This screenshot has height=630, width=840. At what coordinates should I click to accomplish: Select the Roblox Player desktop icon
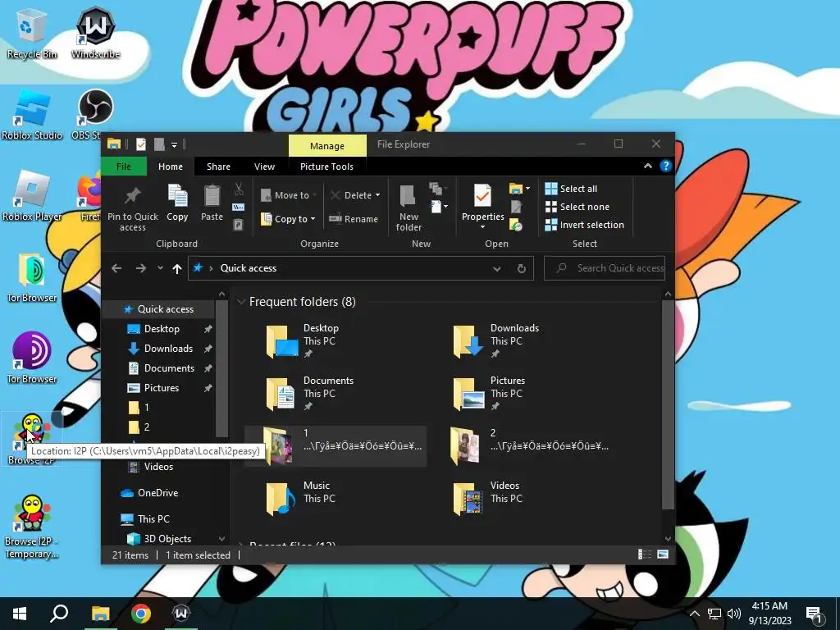point(32,197)
